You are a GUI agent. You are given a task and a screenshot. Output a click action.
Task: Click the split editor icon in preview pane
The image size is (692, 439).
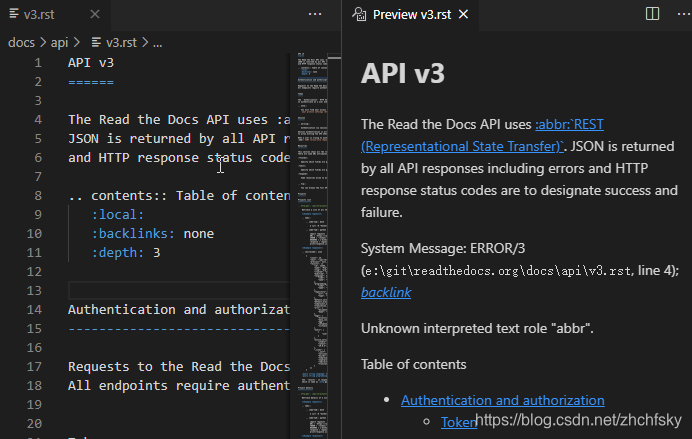[652, 14]
